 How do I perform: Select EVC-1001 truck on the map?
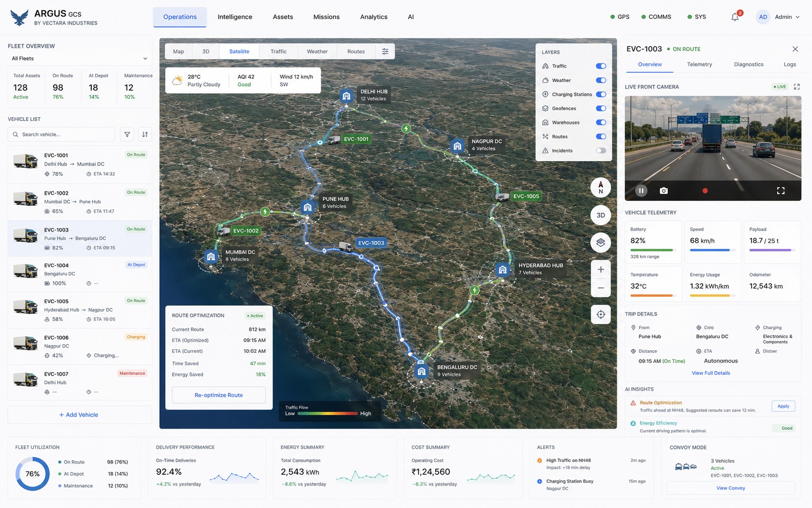click(334, 139)
